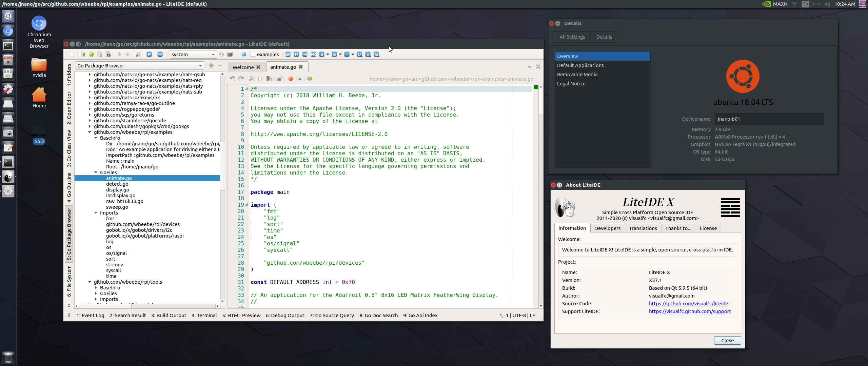Open the Go Package Browser combo box
868x366 pixels.
pos(140,65)
